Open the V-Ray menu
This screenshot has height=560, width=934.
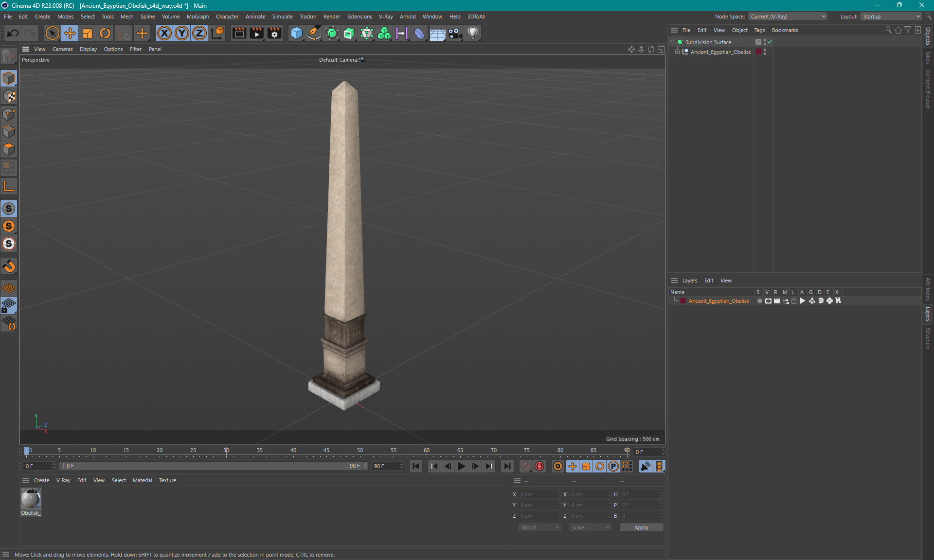tap(386, 17)
